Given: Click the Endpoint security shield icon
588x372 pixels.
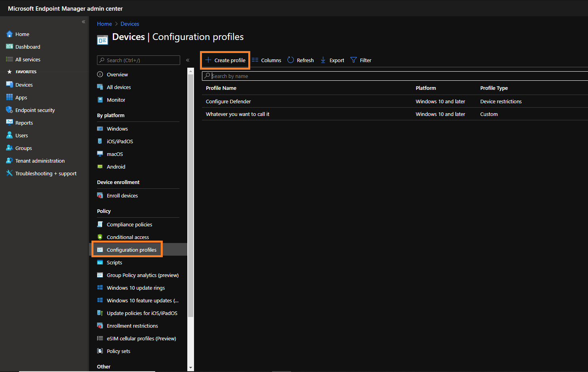Looking at the screenshot, I should click(x=10, y=110).
